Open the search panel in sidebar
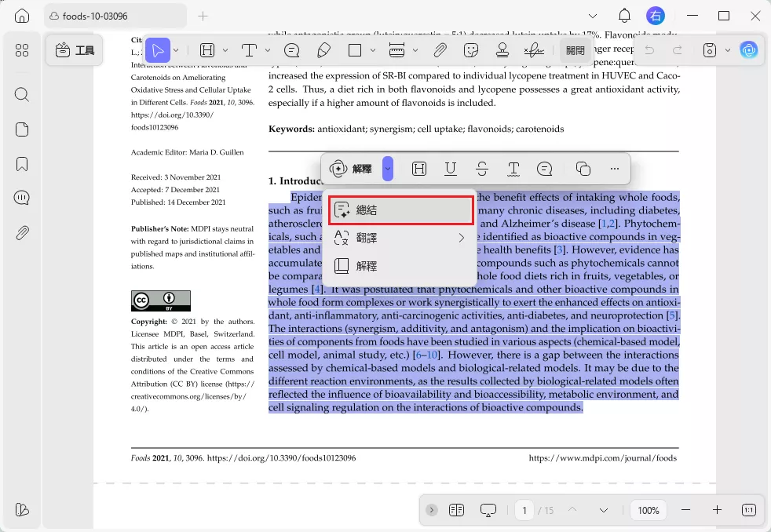This screenshot has width=771, height=532. (x=22, y=94)
